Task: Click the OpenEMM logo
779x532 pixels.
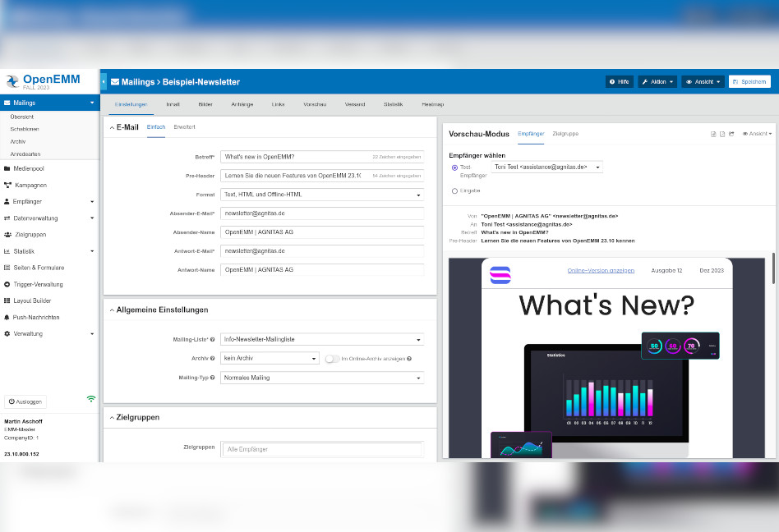Action: tap(43, 81)
